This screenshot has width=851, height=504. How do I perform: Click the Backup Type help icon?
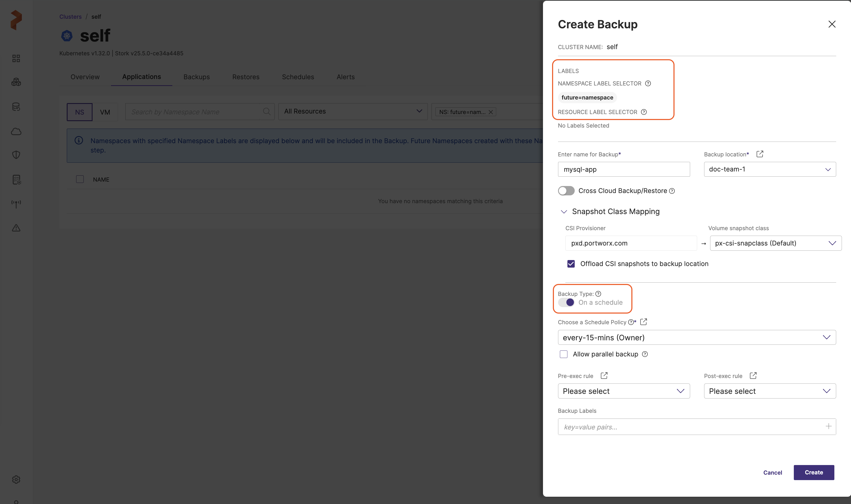coord(598,294)
